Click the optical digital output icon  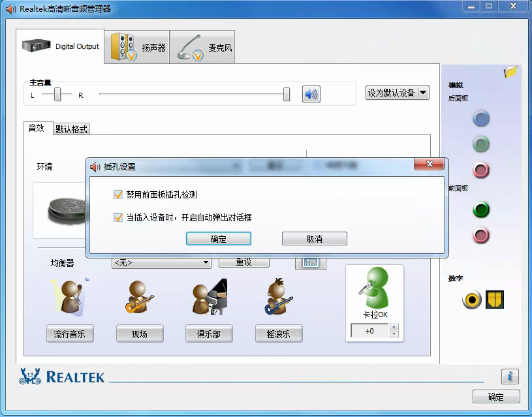pos(495,300)
